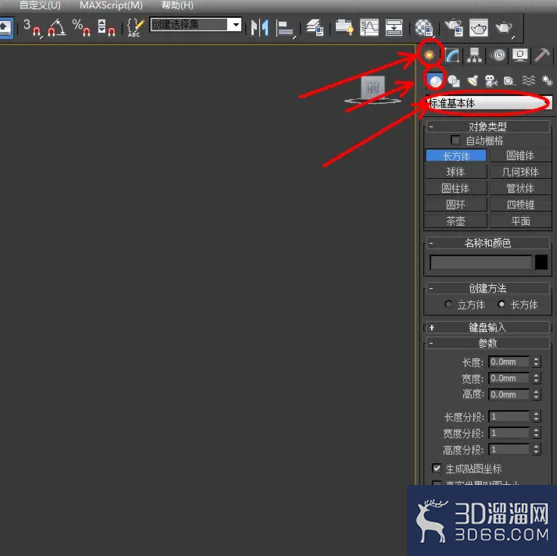Click the 球体 button

click(456, 172)
